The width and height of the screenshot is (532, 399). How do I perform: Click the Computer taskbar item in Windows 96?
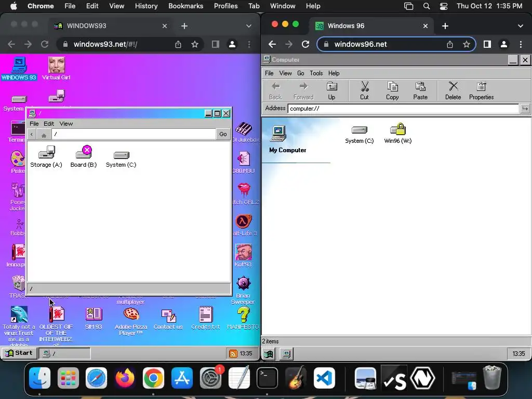tap(286, 354)
